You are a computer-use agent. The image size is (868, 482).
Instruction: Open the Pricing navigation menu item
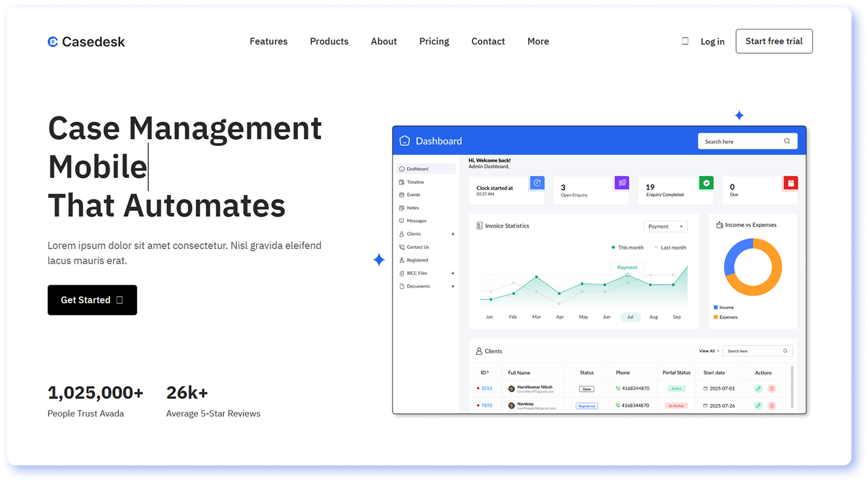coord(434,41)
